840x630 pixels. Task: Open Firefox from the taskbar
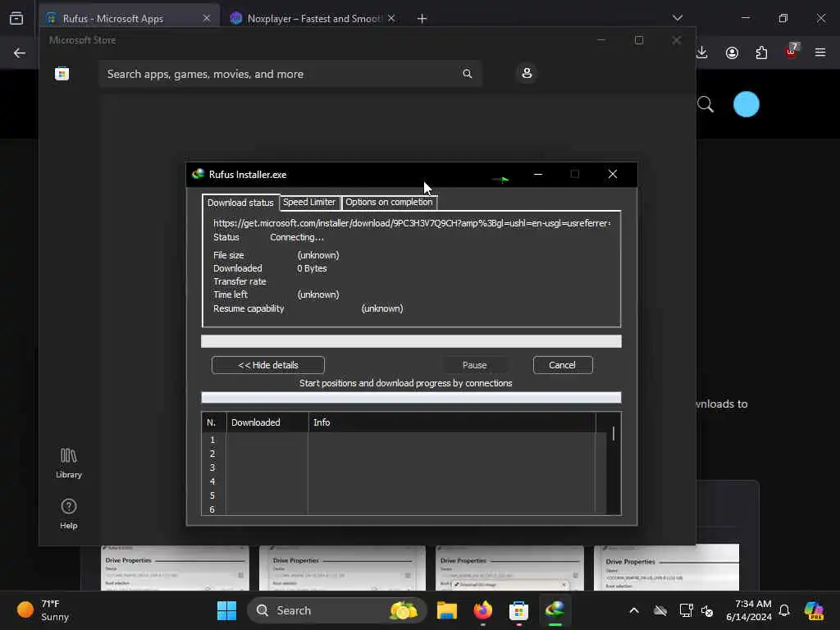point(482,610)
